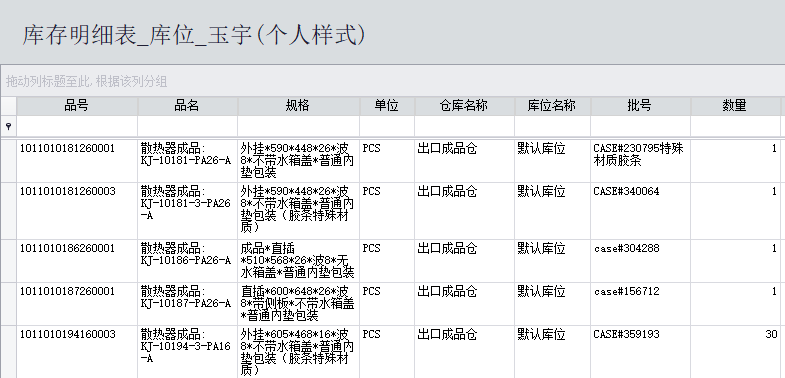Select batch cell case#156712
Image resolution: width=785 pixels, height=378 pixels.
click(640, 304)
